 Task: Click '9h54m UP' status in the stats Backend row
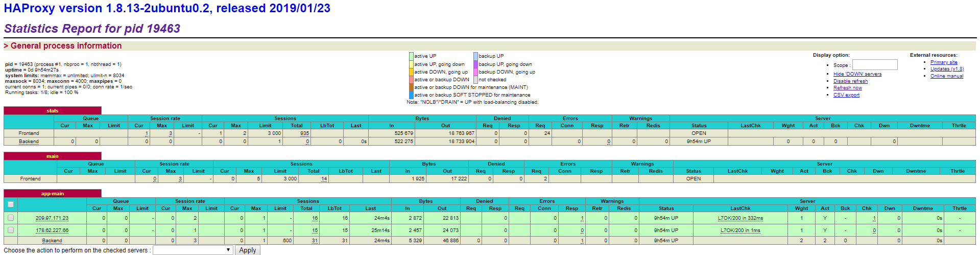pos(699,142)
